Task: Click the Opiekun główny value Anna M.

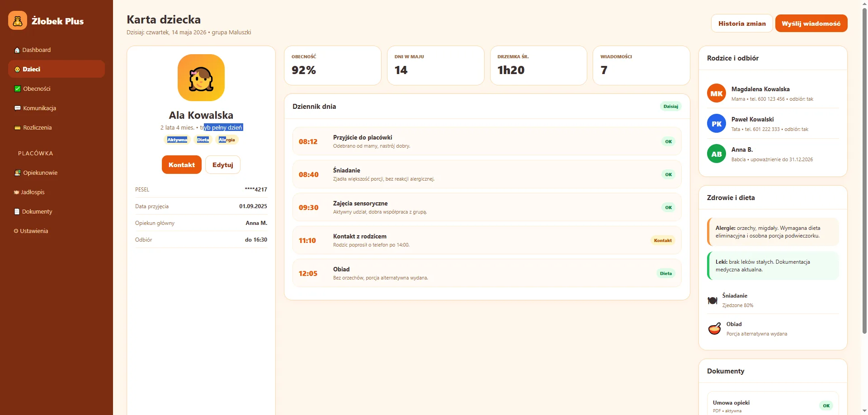Action: pyautogui.click(x=256, y=223)
